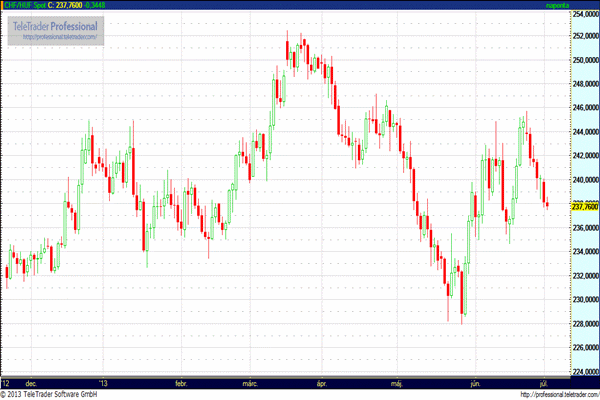Select the 'márc.' label on time axis
This screenshot has width=600, height=400.
251,383
